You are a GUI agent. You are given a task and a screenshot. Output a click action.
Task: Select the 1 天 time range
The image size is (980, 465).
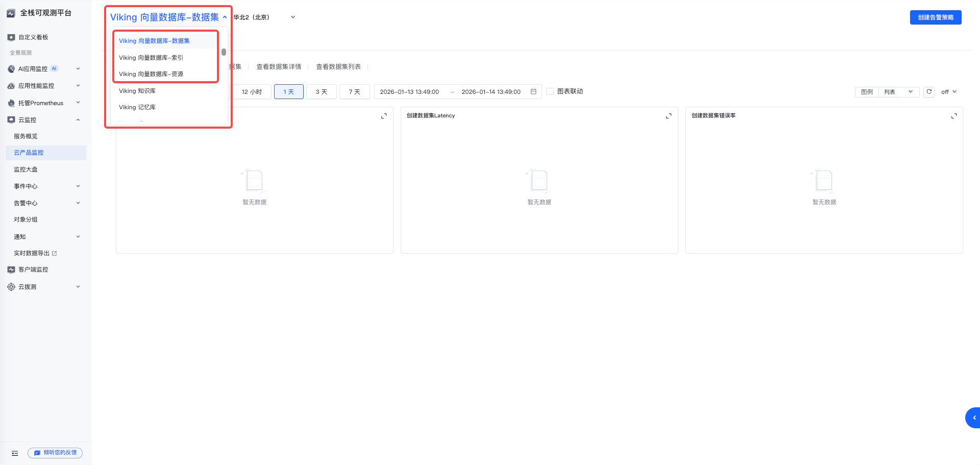click(x=288, y=92)
